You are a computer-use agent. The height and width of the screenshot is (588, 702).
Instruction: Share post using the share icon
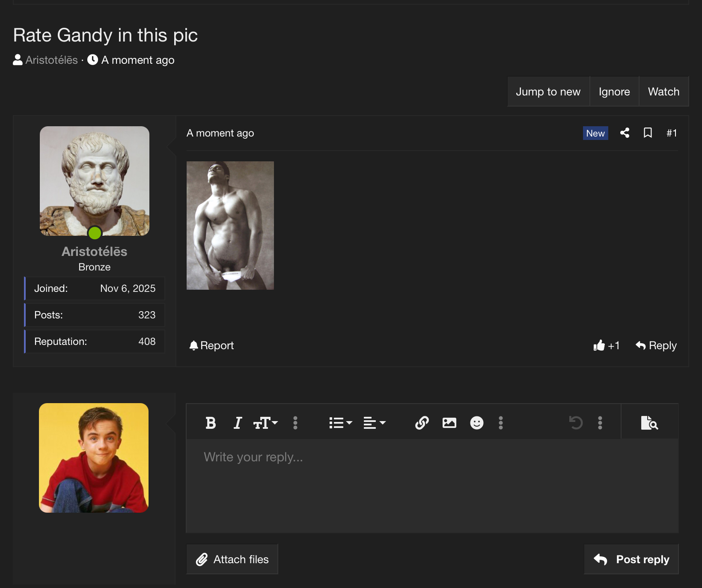pyautogui.click(x=625, y=133)
